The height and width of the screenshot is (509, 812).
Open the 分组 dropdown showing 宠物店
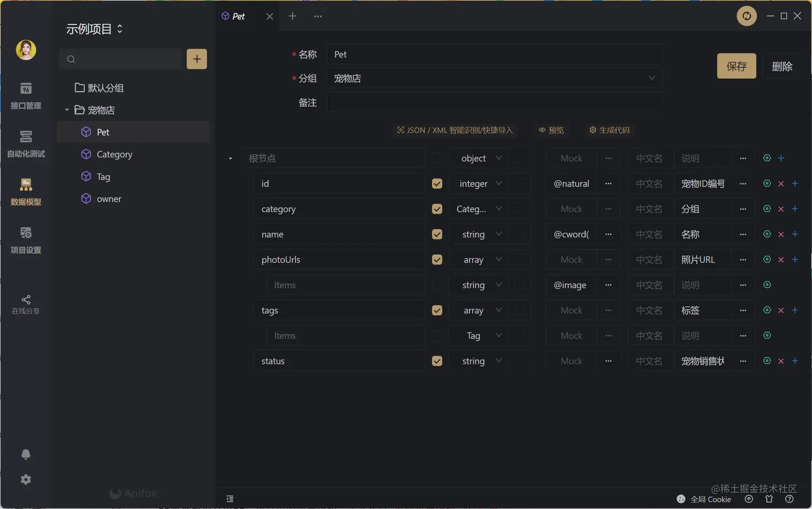pyautogui.click(x=494, y=78)
